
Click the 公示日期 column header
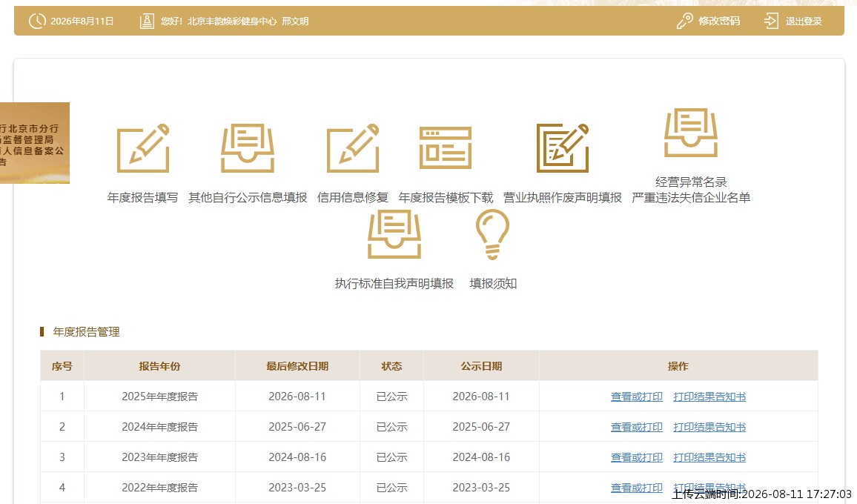(x=481, y=366)
